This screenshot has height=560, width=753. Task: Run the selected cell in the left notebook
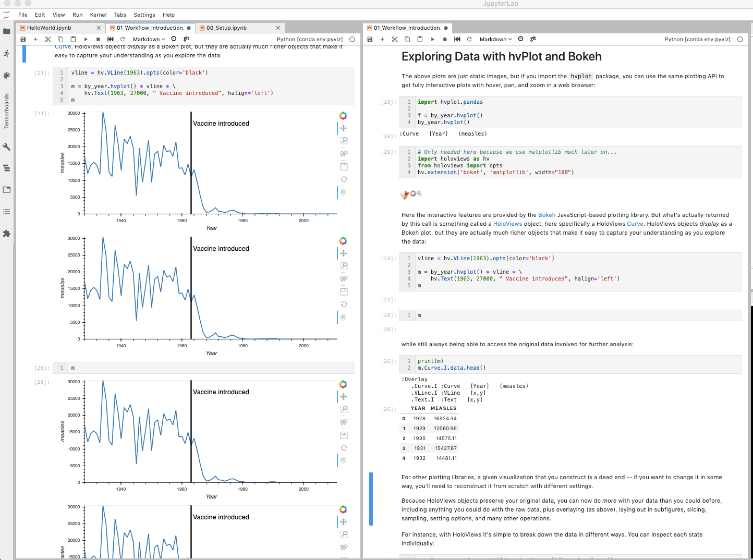point(86,39)
